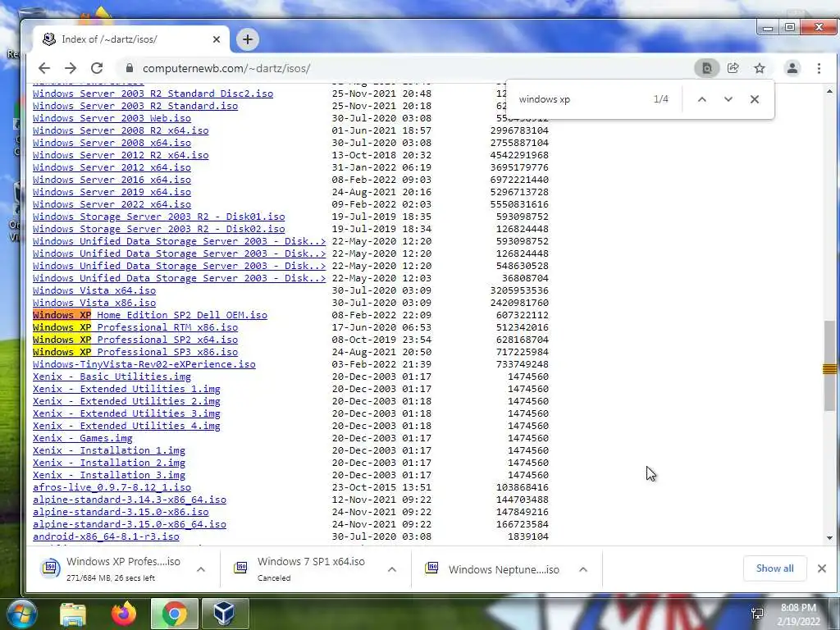Image resolution: width=840 pixels, height=630 pixels.
Task: Open Windows Vista x64.iso link
Action: point(94,290)
